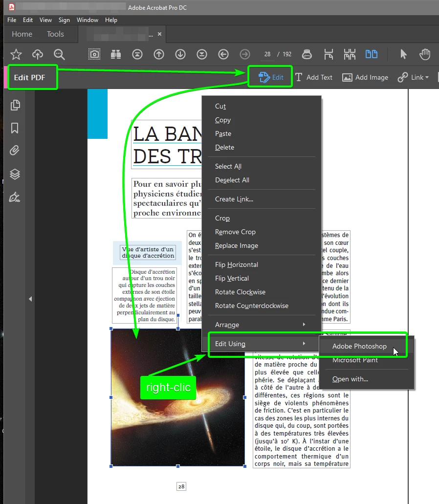This screenshot has height=504, width=439.
Task: Click the bookmark star icon in toolbar
Action: (x=16, y=54)
